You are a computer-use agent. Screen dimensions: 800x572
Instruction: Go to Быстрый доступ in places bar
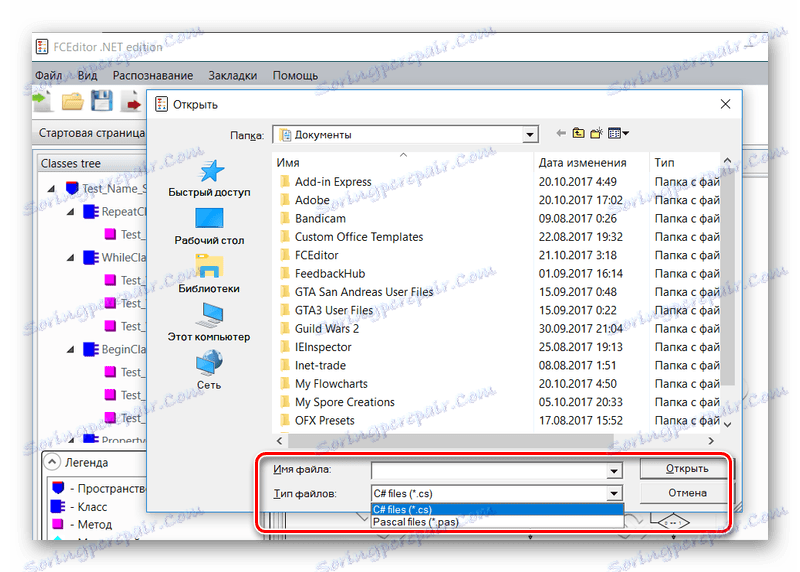tap(209, 179)
